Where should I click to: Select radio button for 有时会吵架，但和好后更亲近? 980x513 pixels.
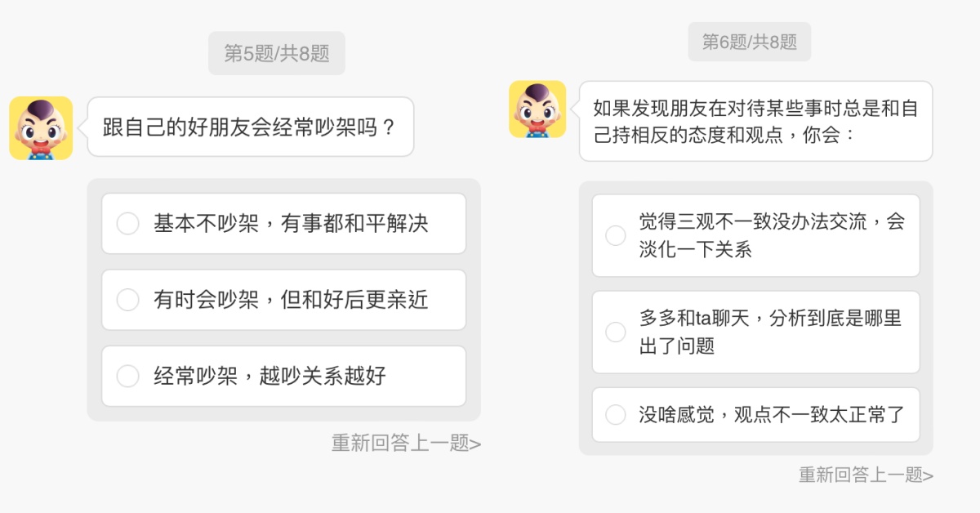point(128,300)
